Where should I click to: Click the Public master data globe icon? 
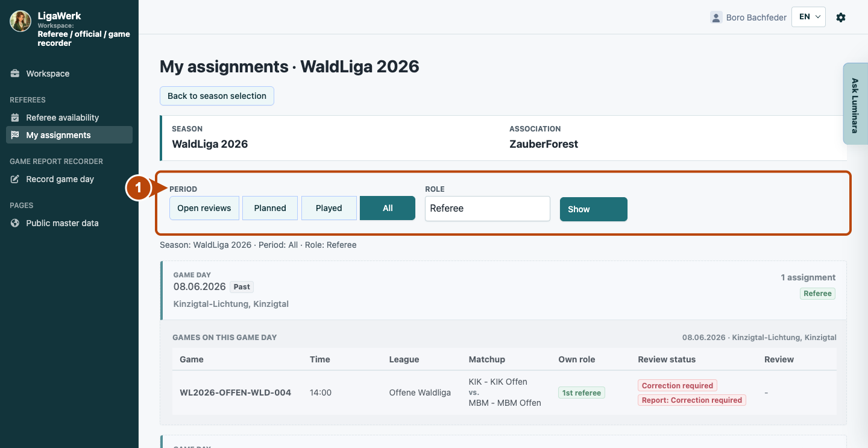click(x=15, y=223)
